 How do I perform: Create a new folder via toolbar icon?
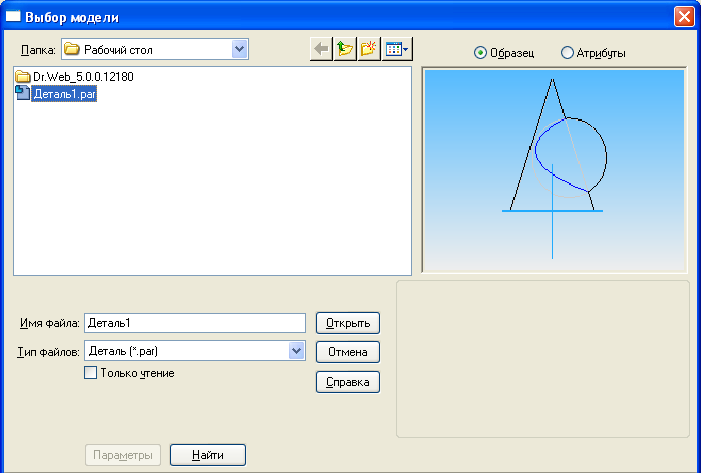(x=370, y=49)
